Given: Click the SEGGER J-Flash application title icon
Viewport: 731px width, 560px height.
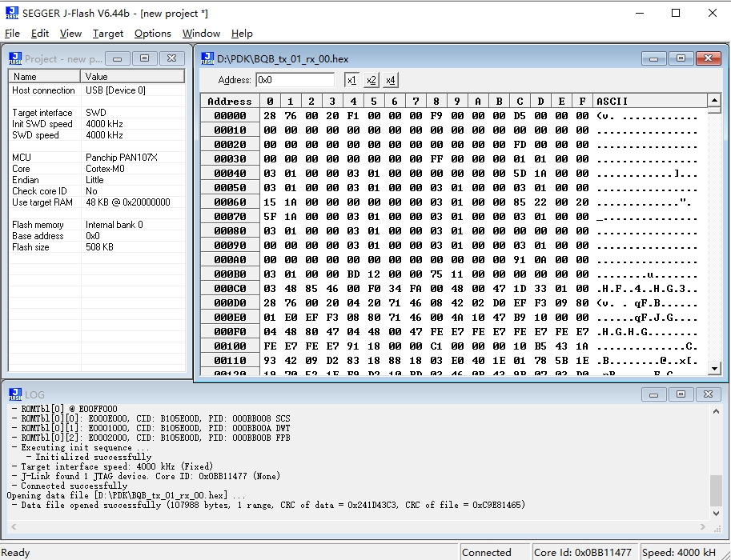Looking at the screenshot, I should (12, 13).
